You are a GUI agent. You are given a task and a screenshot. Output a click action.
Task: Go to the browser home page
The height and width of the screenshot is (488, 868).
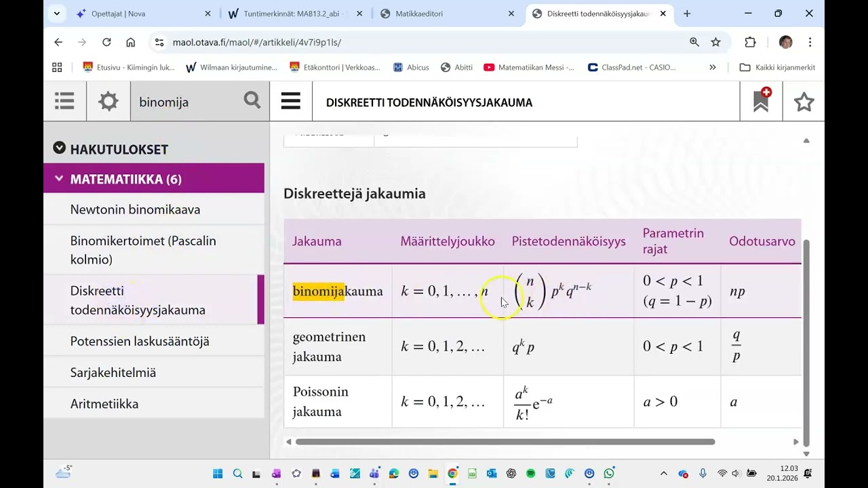click(131, 42)
